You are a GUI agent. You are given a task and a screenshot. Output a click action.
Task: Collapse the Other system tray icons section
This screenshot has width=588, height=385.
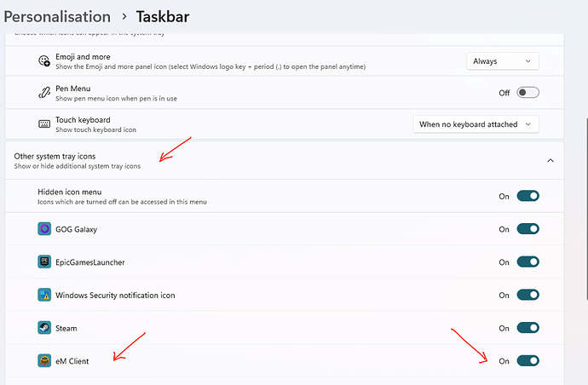coord(551,160)
